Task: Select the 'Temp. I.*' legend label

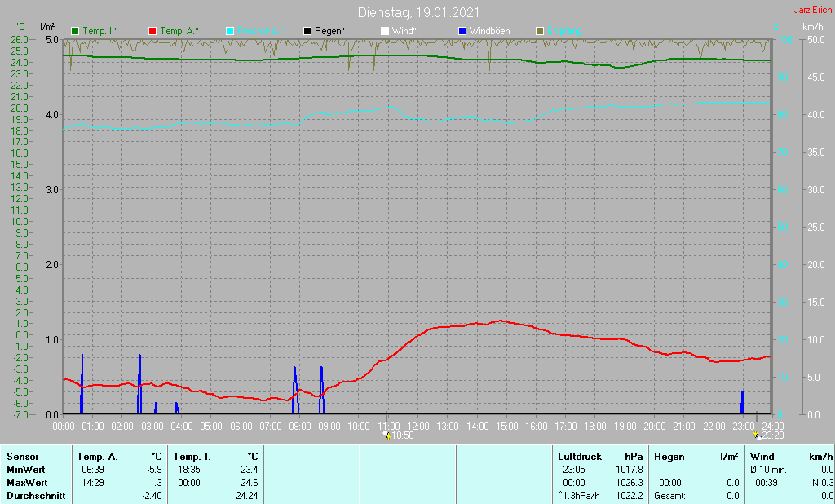Action: (100, 32)
